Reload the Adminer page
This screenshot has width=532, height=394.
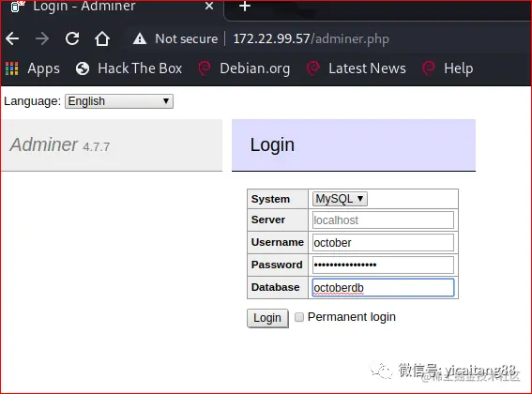click(72, 38)
